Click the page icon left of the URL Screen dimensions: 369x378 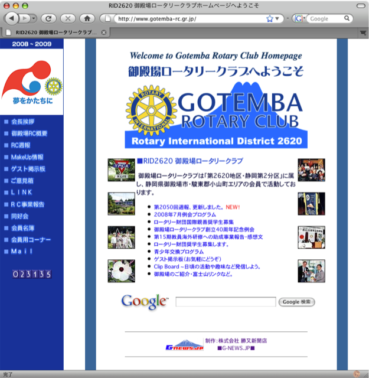click(x=108, y=19)
